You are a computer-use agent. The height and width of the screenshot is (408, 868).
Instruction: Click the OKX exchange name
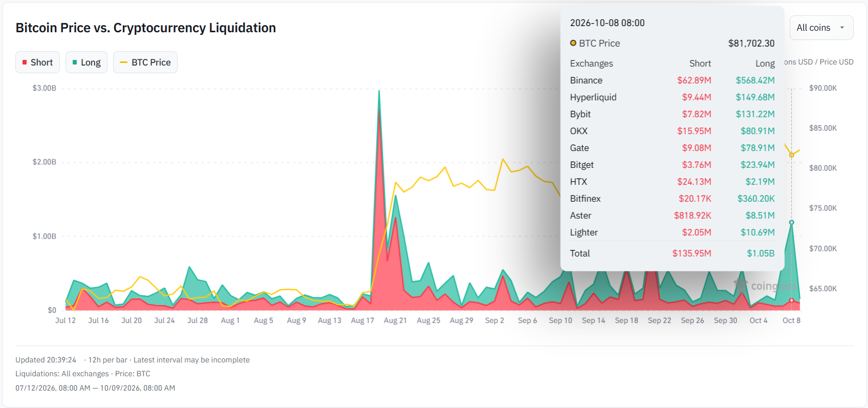pos(579,131)
